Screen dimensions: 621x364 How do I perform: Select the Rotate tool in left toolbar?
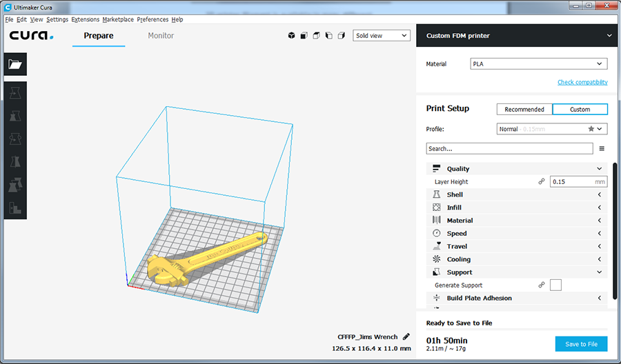tap(15, 139)
